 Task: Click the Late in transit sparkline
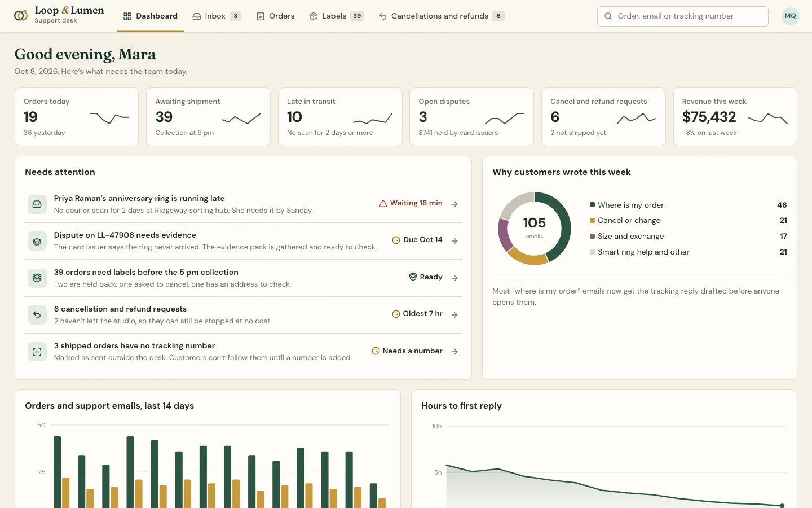coord(373,118)
